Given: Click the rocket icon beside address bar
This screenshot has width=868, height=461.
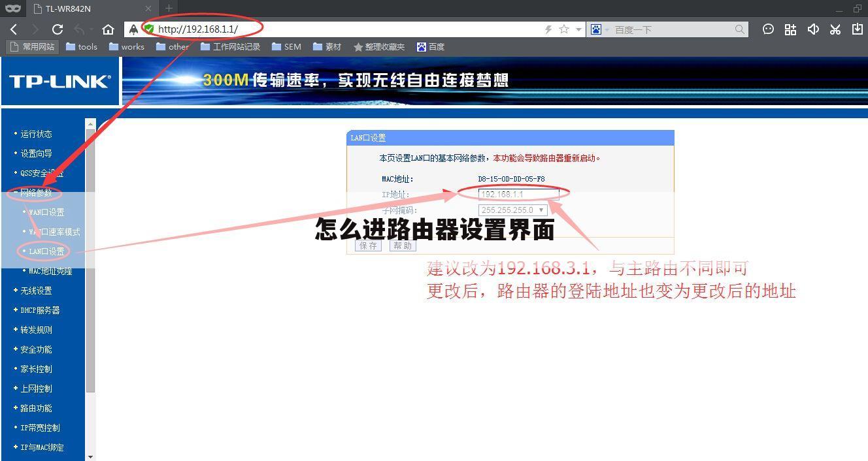Looking at the screenshot, I should 134,29.
